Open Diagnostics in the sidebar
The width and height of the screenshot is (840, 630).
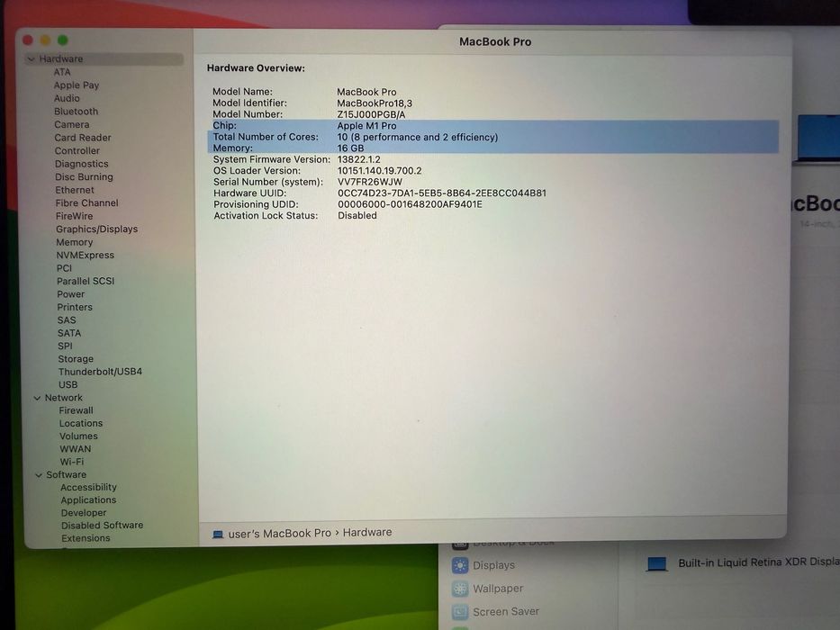click(81, 164)
